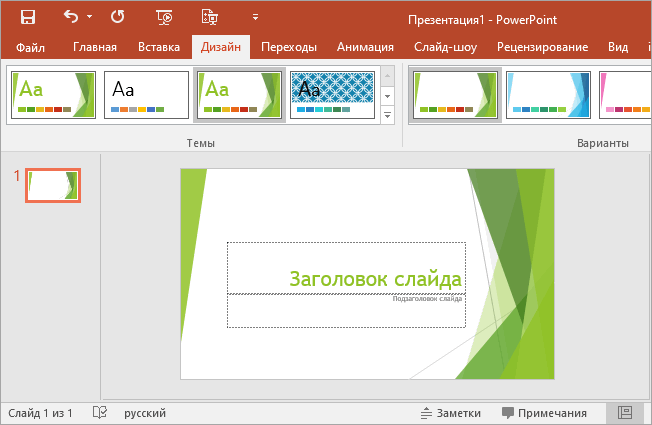Click the Undo arrow icon
The image size is (652, 425).
(71, 17)
